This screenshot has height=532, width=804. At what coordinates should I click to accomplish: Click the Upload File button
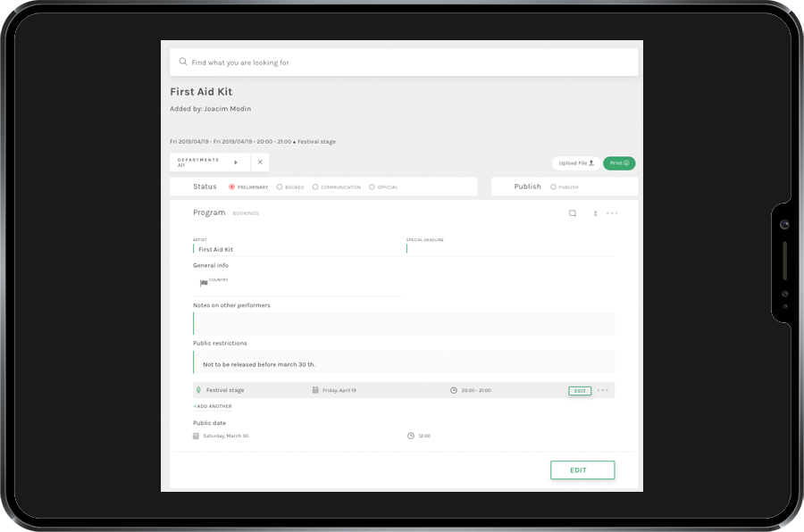(576, 163)
